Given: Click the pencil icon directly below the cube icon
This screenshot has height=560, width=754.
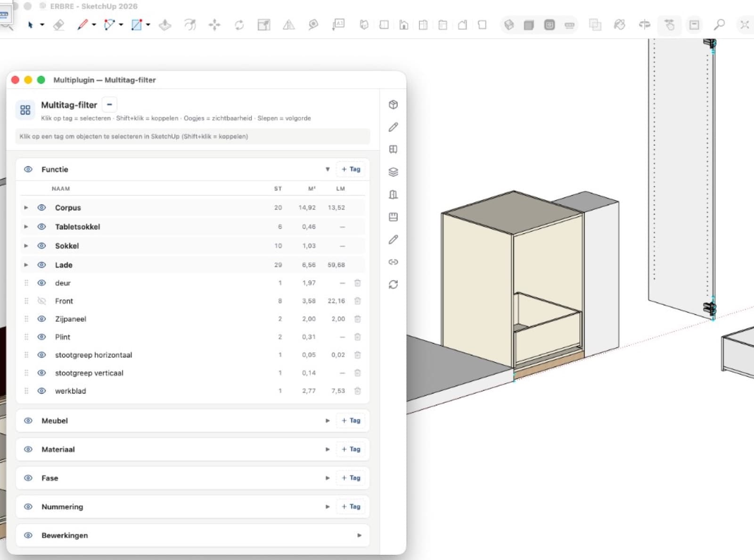Looking at the screenshot, I should coord(393,127).
